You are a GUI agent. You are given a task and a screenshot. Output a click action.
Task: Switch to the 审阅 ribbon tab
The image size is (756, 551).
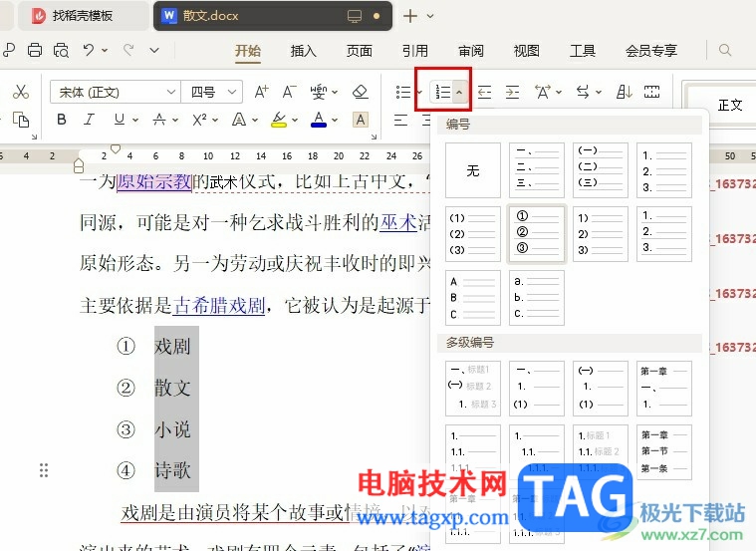[x=470, y=50]
